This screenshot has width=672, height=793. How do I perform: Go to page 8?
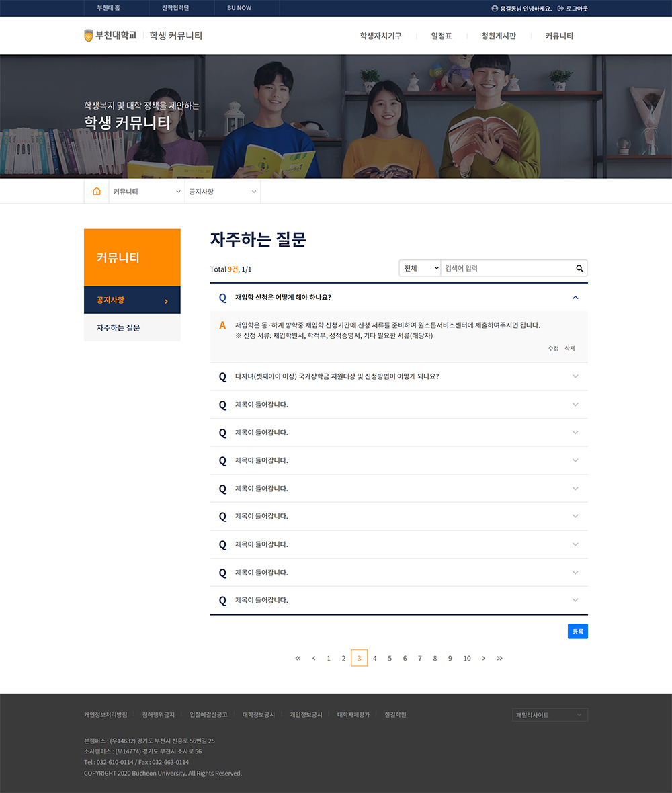[x=435, y=658]
